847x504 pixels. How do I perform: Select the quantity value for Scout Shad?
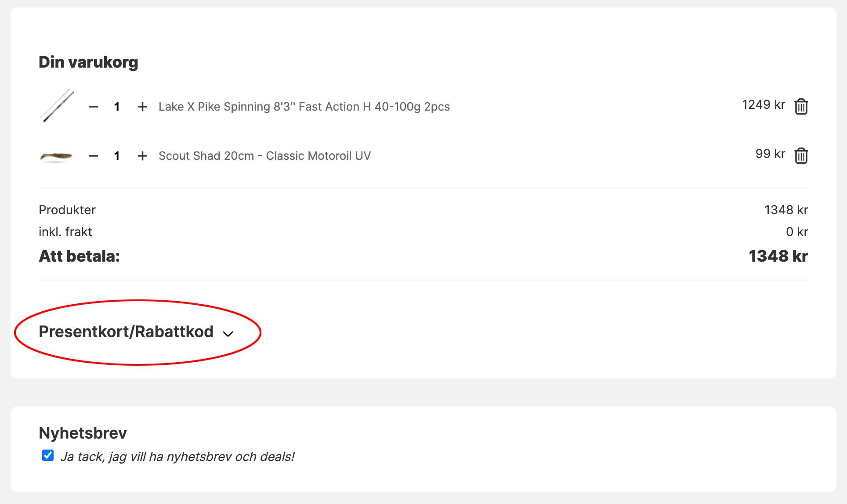[117, 156]
